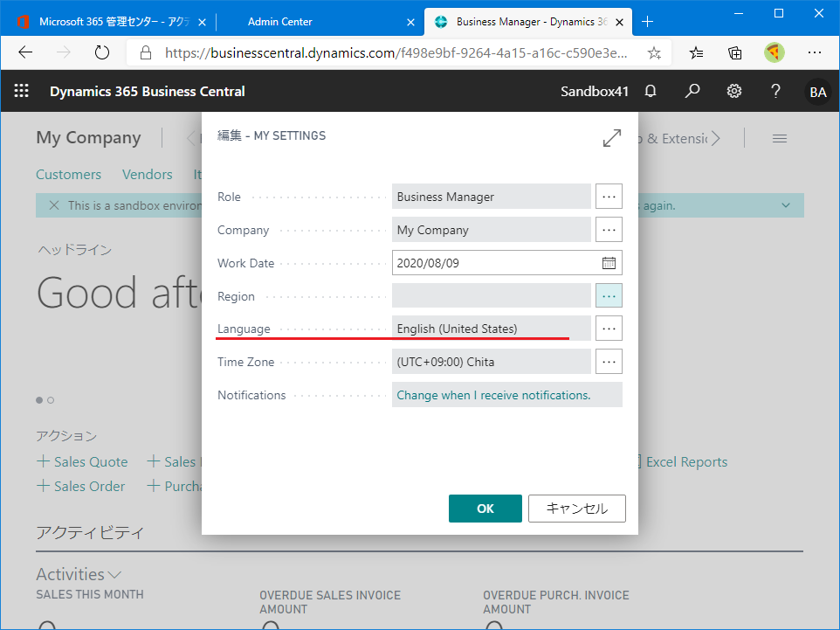Open the browser collections icon

[735, 52]
